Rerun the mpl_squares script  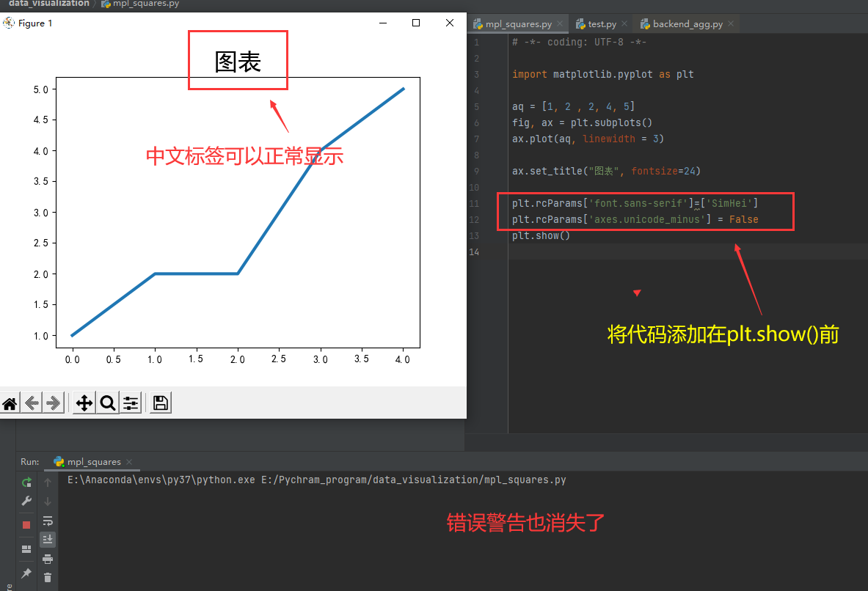tap(26, 482)
